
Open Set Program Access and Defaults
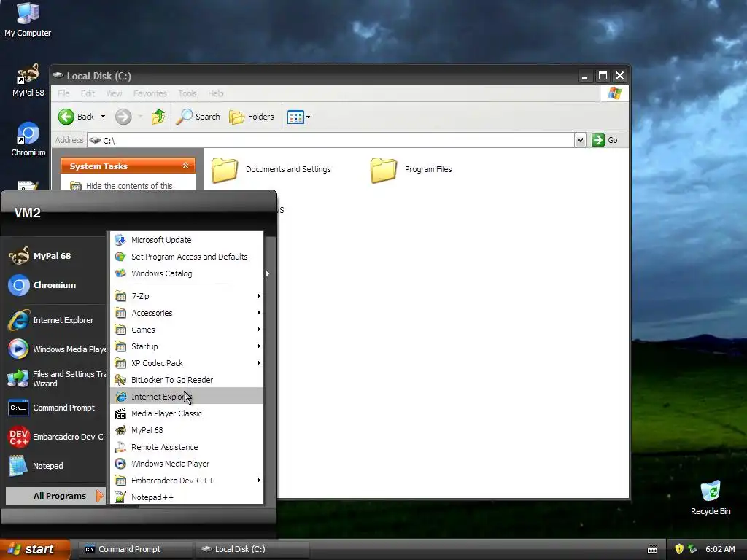tap(187, 257)
